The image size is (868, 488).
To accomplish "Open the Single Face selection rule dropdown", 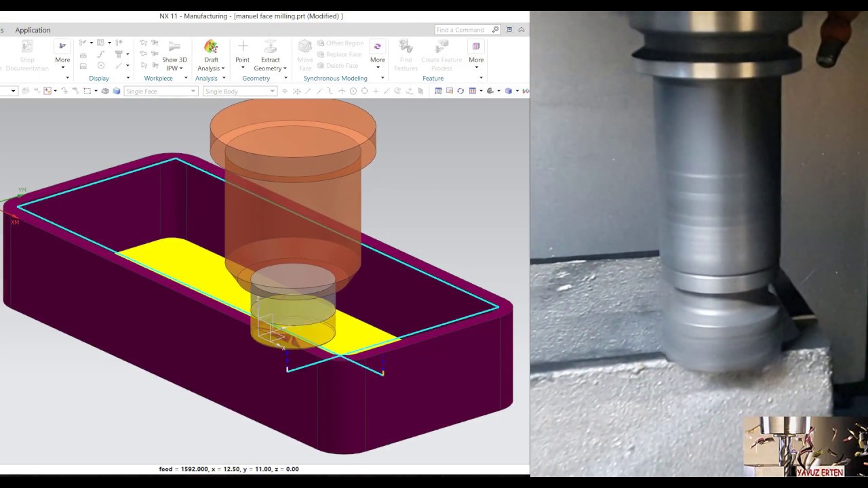I will (x=161, y=91).
